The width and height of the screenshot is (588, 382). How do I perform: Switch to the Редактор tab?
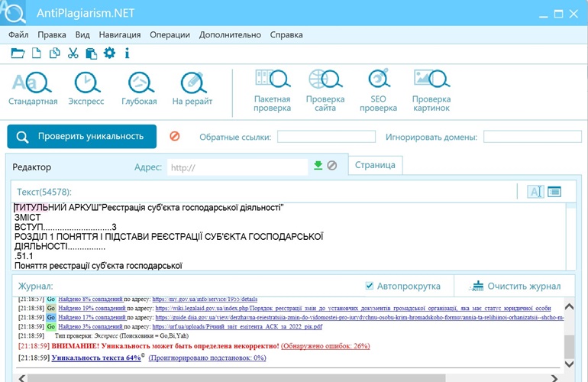click(x=32, y=167)
